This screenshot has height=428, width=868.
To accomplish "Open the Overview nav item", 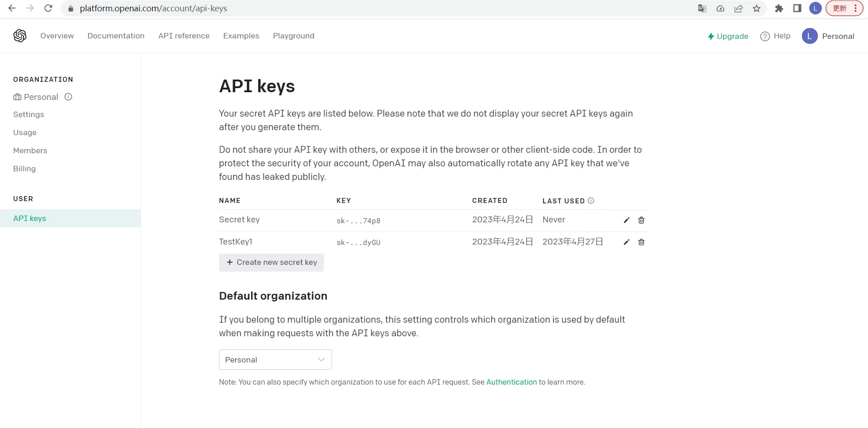I will click(57, 36).
